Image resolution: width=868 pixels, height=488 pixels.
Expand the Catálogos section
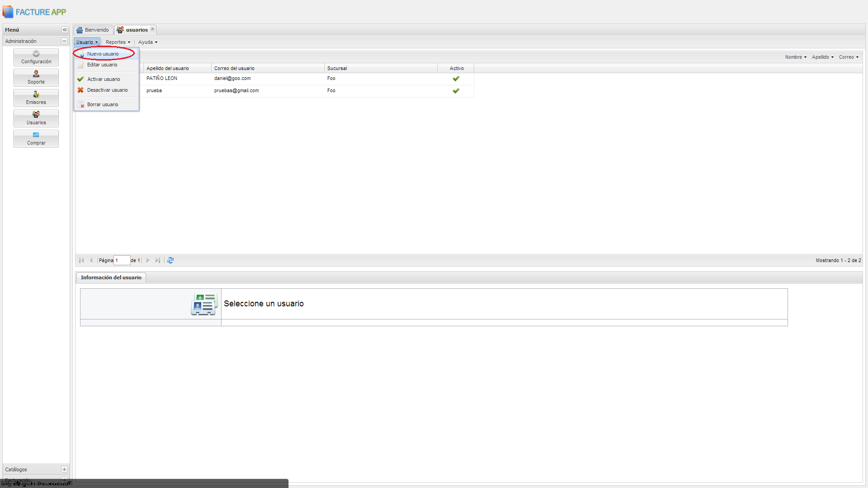click(64, 469)
